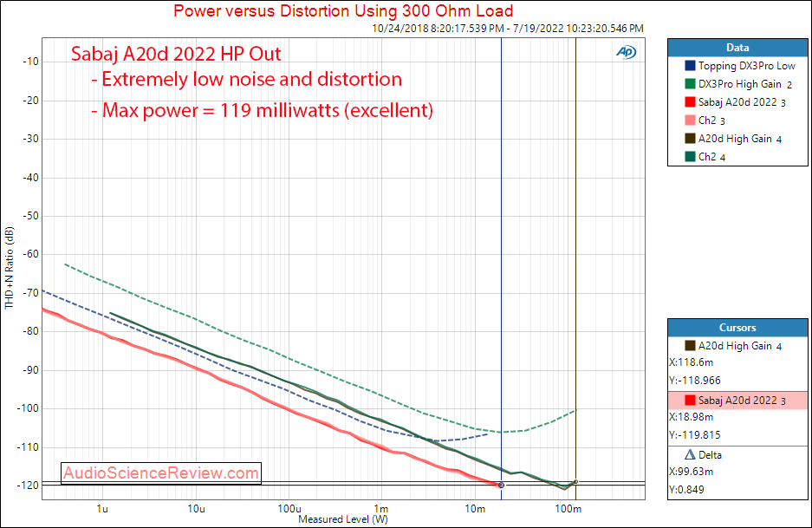Viewport: 812px width, 528px height.
Task: Click the timestamp text below the title
Action: click(x=508, y=29)
